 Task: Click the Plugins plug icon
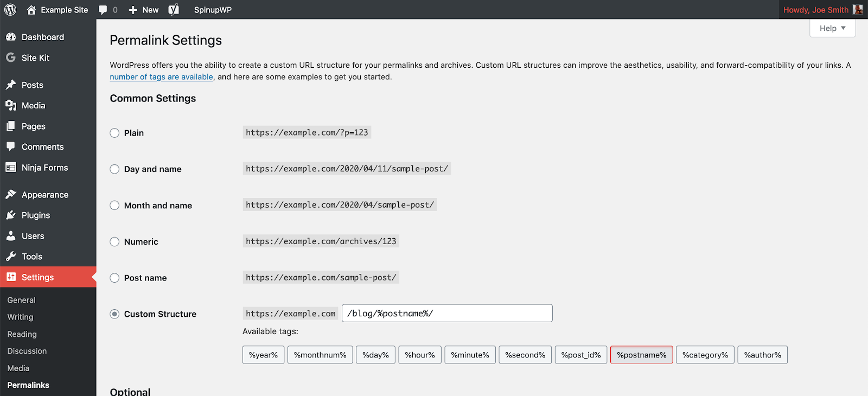[x=11, y=215]
